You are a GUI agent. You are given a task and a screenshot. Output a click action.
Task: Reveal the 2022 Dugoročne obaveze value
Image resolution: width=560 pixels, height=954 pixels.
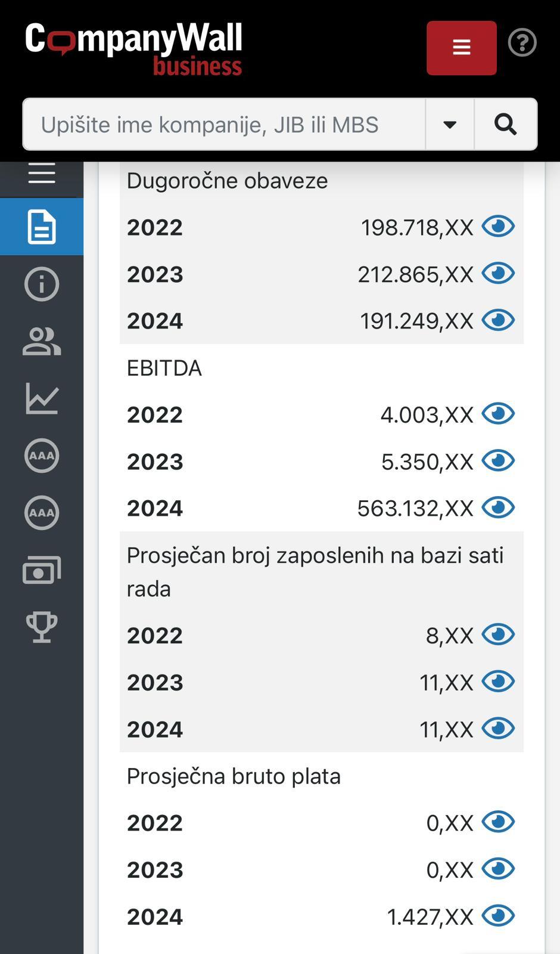498,227
